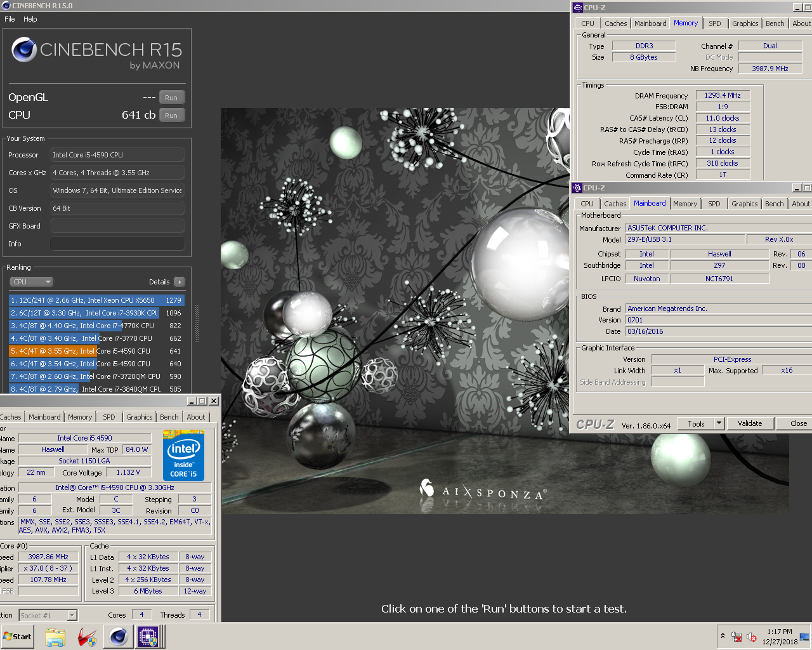
Task: Select ranking row Core i7-4770K CPU
Action: tap(96, 326)
